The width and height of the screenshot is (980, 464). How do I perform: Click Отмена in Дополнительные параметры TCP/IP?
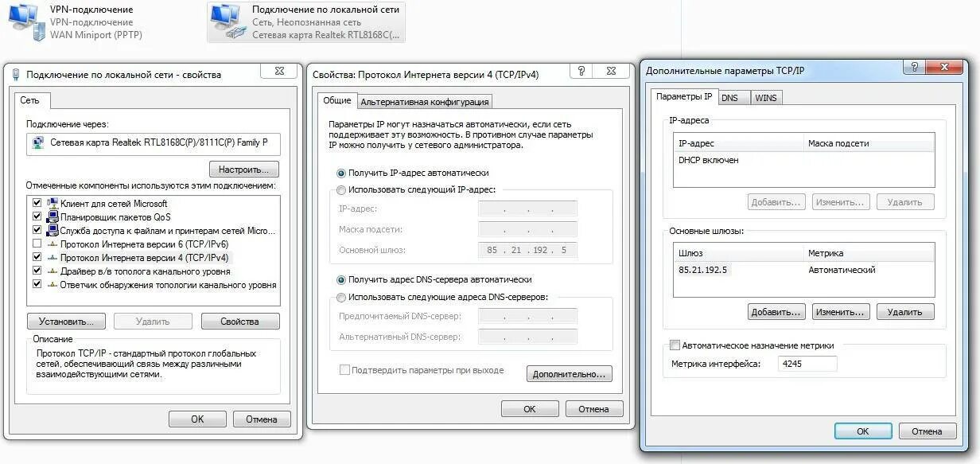pos(927,431)
